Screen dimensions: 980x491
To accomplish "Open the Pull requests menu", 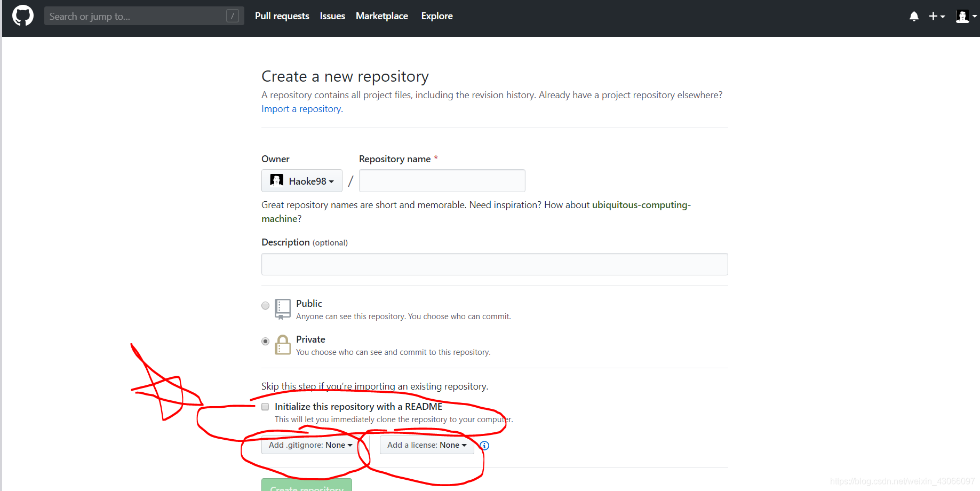I will coord(282,16).
